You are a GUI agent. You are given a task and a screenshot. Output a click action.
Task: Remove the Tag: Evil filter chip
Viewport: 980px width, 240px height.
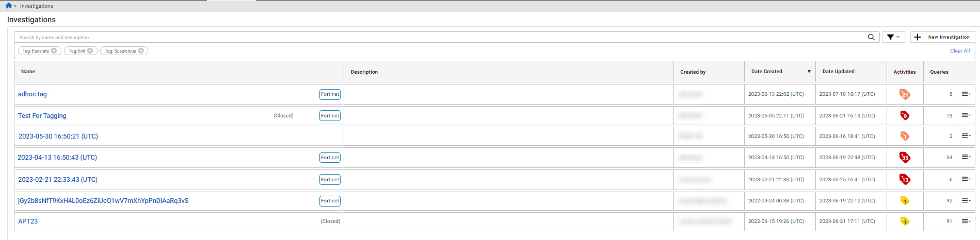point(90,51)
